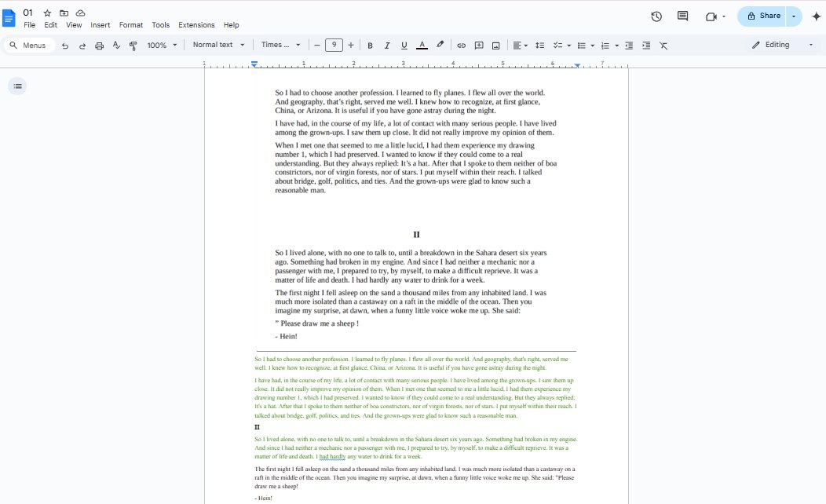This screenshot has height=504, width=826.
Task: Click the Share button
Action: pyautogui.click(x=762, y=16)
